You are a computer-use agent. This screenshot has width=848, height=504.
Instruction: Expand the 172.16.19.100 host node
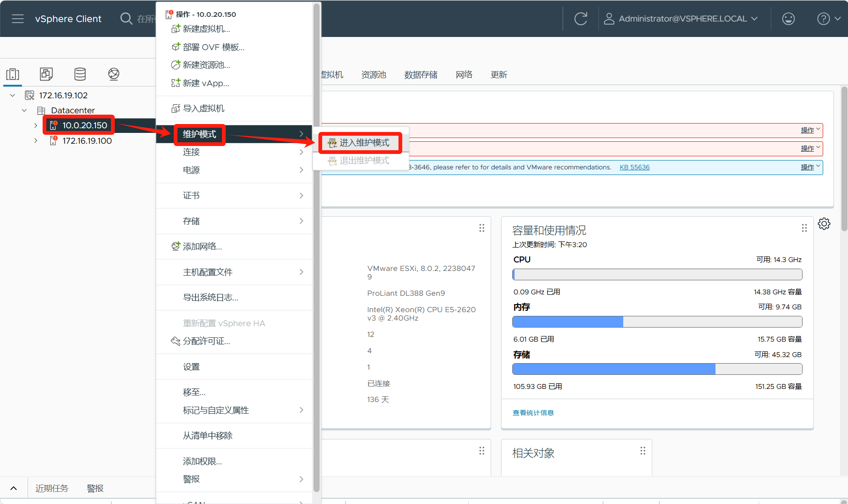click(36, 141)
